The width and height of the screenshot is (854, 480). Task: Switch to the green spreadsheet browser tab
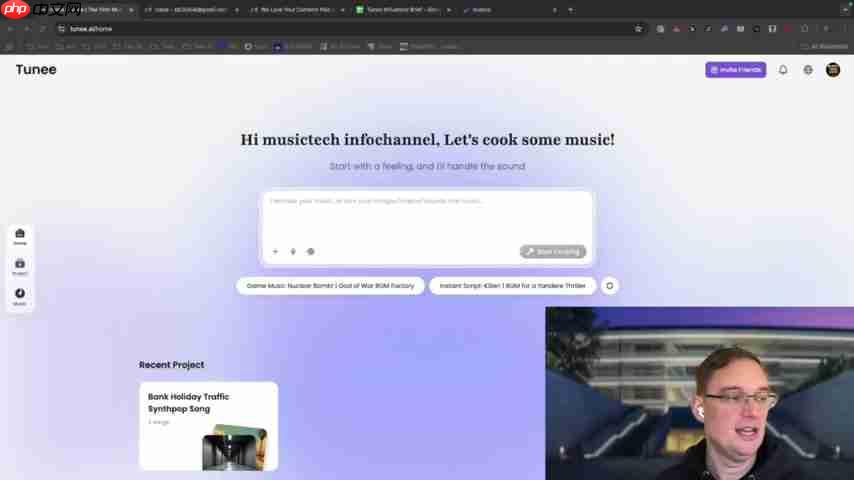402,10
